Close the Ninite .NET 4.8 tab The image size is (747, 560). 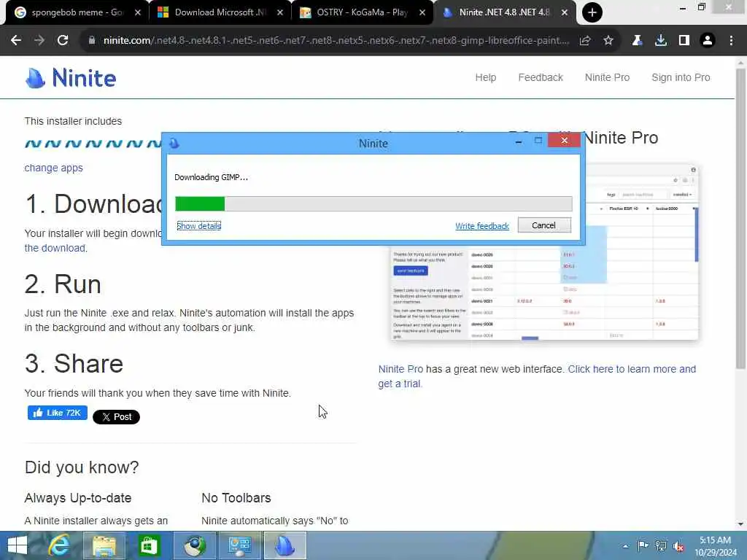click(x=565, y=12)
